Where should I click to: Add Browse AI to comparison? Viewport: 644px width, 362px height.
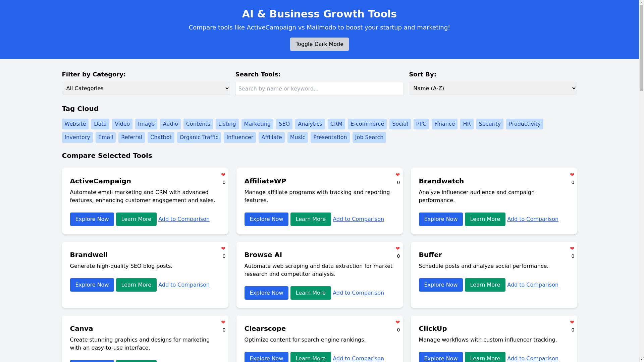pos(358,293)
